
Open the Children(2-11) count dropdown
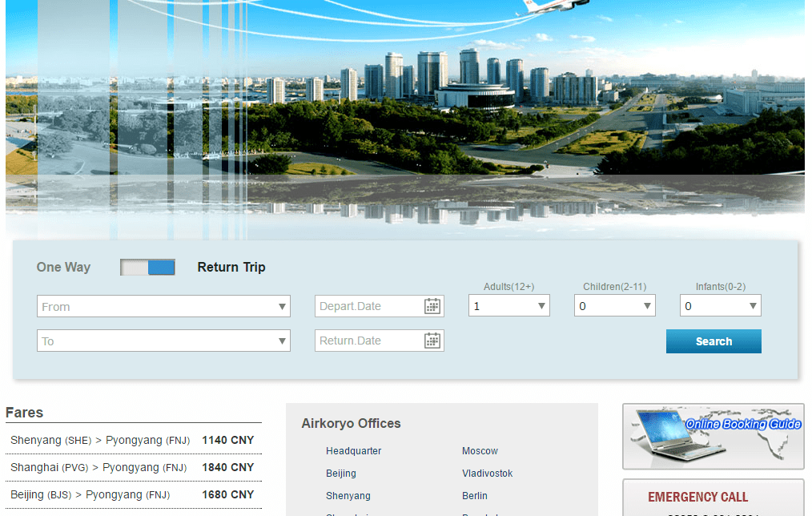tap(615, 305)
